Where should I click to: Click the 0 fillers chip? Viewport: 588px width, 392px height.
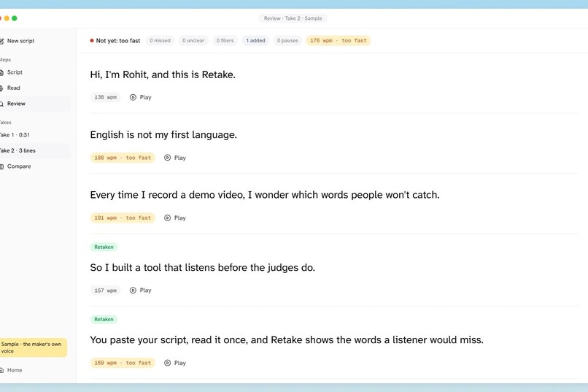(x=225, y=40)
